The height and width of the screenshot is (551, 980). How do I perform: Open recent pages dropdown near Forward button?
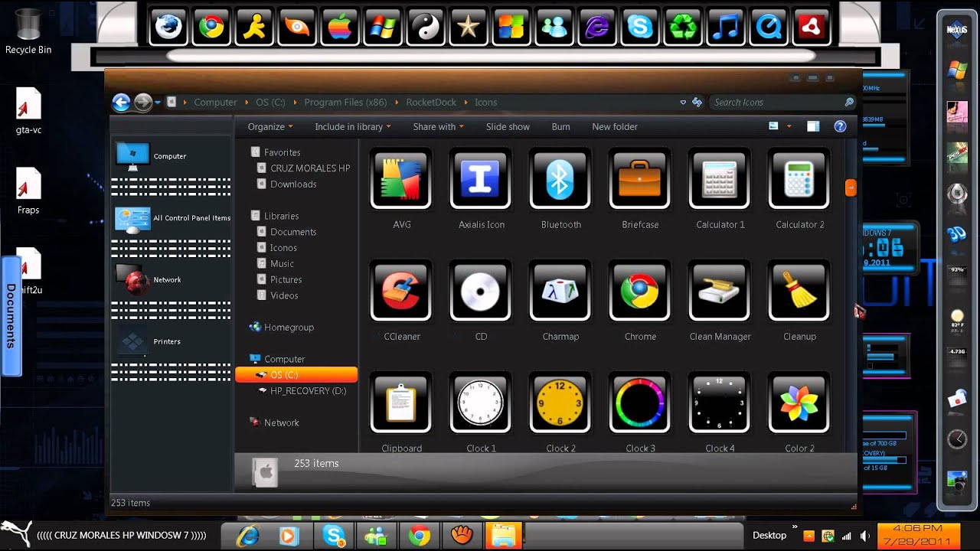(158, 102)
